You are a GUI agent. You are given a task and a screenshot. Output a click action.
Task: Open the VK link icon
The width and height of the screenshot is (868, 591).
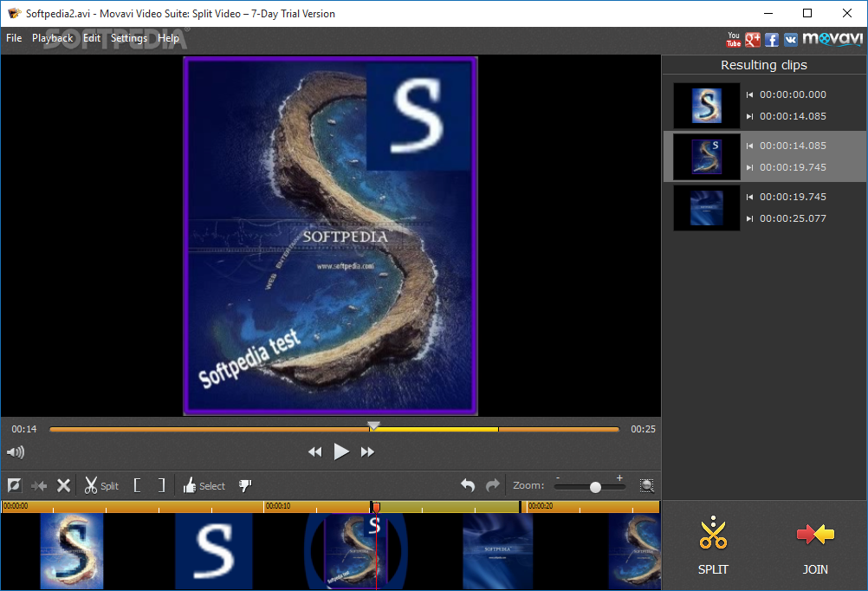coord(791,39)
